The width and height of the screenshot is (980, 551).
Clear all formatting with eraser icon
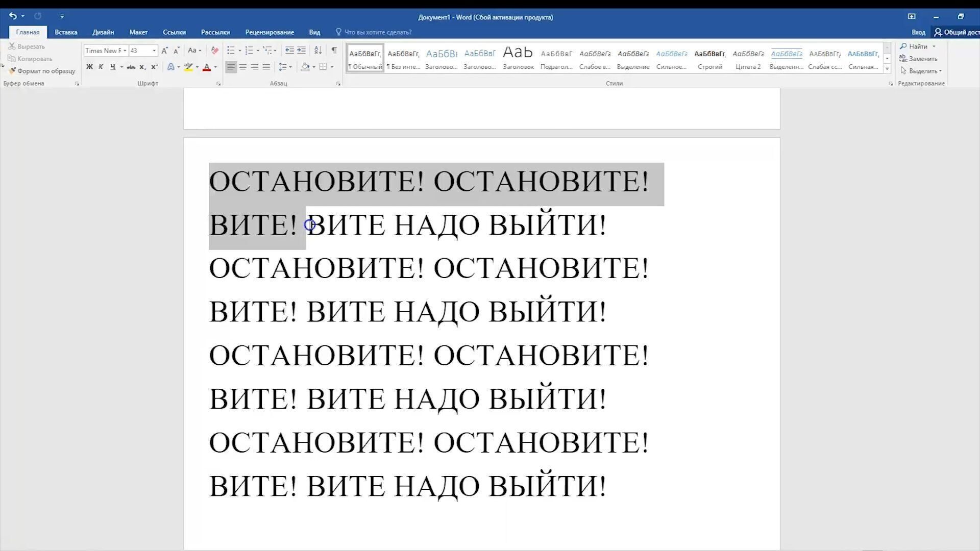(215, 51)
